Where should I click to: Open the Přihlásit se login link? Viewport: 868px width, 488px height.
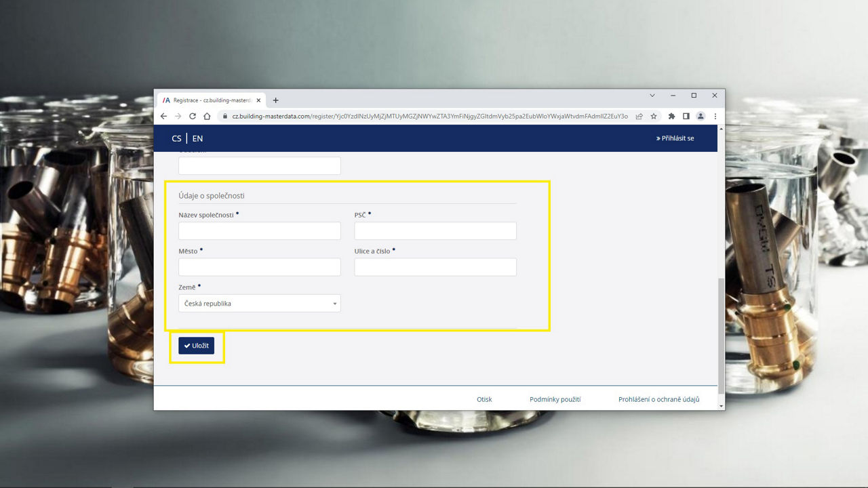tap(675, 138)
